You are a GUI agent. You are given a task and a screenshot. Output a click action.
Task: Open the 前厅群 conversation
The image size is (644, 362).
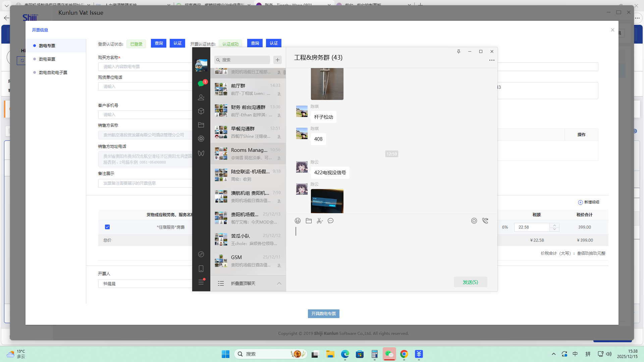(248, 89)
